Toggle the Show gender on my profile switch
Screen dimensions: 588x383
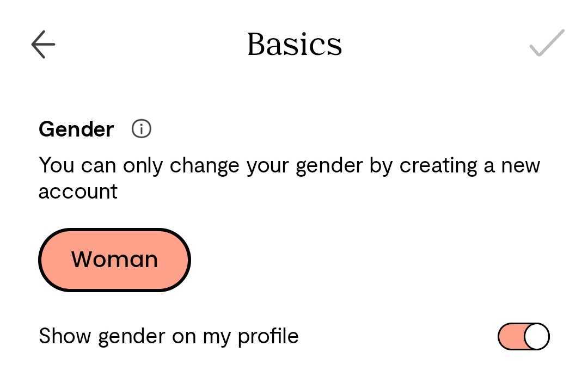(x=523, y=336)
